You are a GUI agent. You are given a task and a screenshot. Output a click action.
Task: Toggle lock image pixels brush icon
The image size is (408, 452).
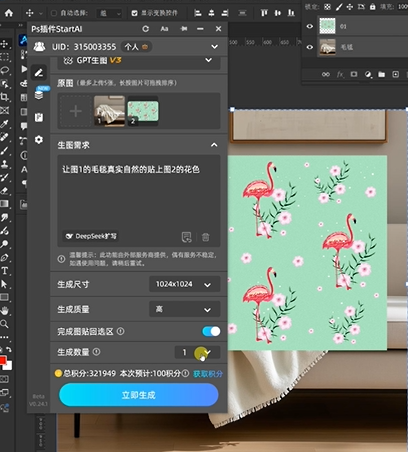coord(339,7)
